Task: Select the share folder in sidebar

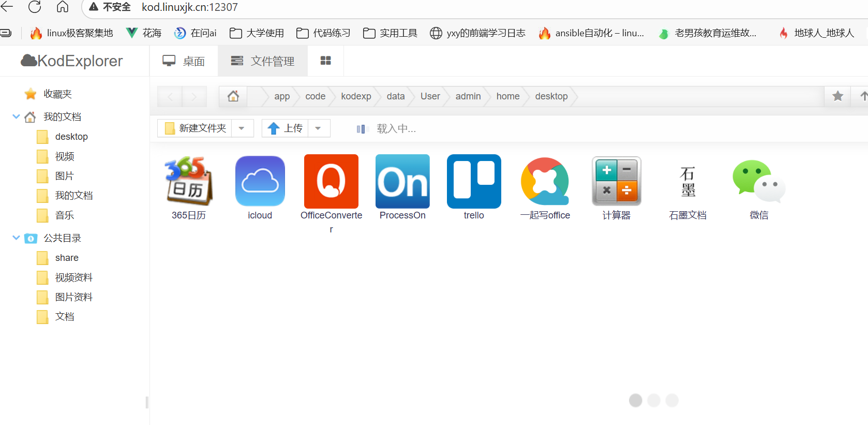Action: [67, 258]
